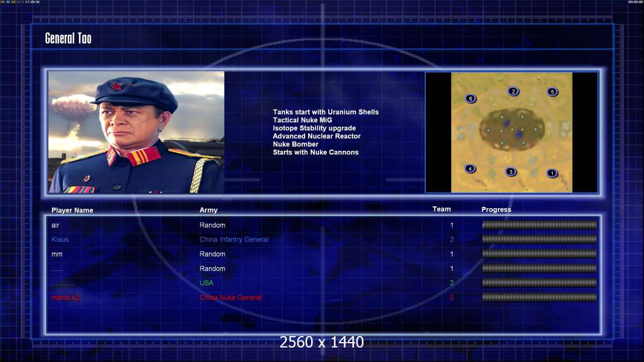Click team number for mandi k2
The image size is (644, 362).
tap(452, 297)
